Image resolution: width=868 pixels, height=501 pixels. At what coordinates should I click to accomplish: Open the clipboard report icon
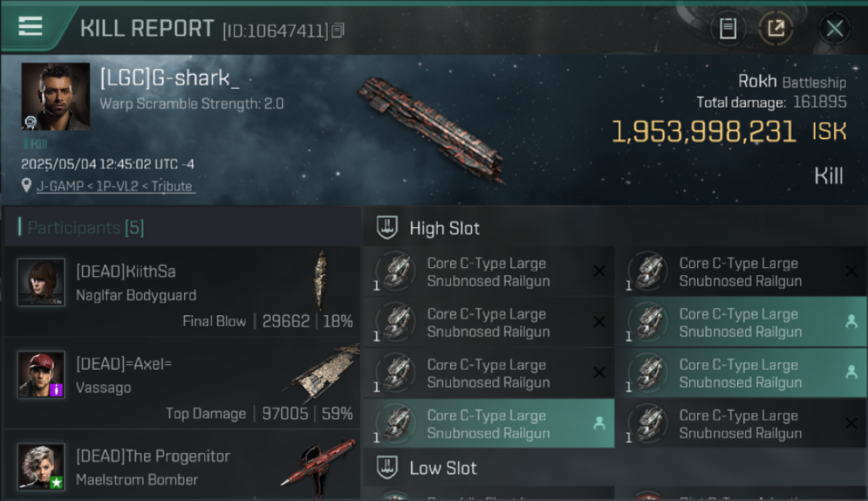coord(728,28)
